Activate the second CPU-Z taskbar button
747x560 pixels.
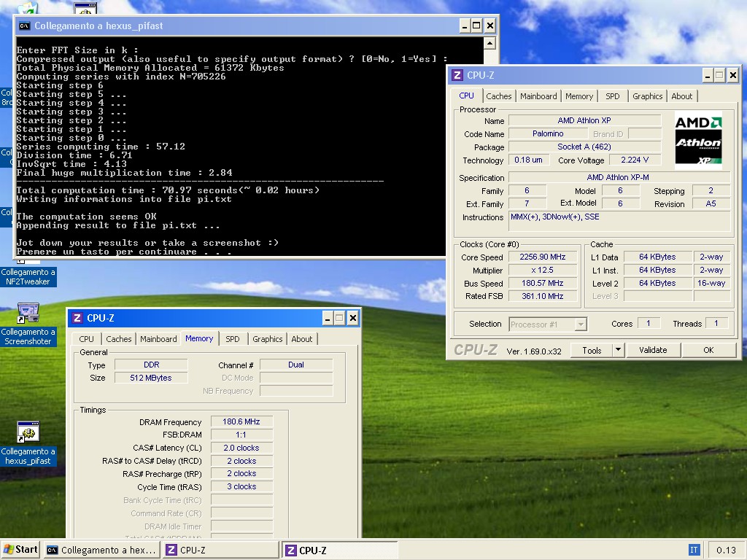340,550
